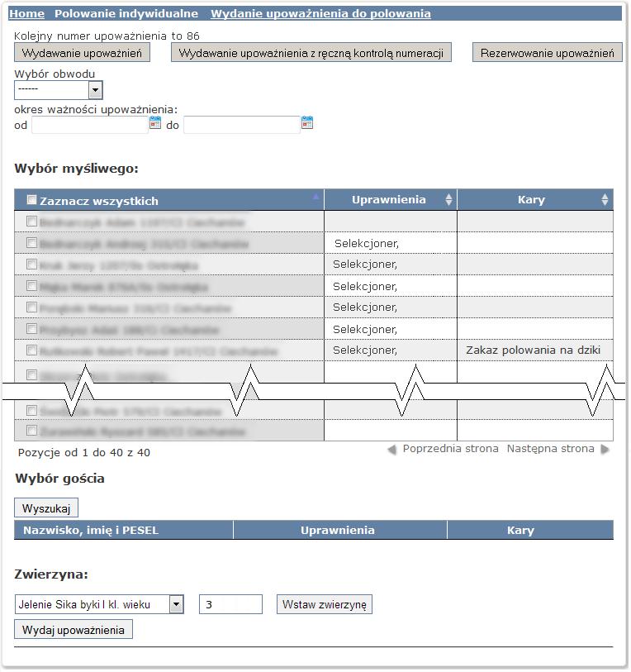This screenshot has height=672, width=631.
Task: Focus the 'od' date input field
Action: tap(90, 125)
